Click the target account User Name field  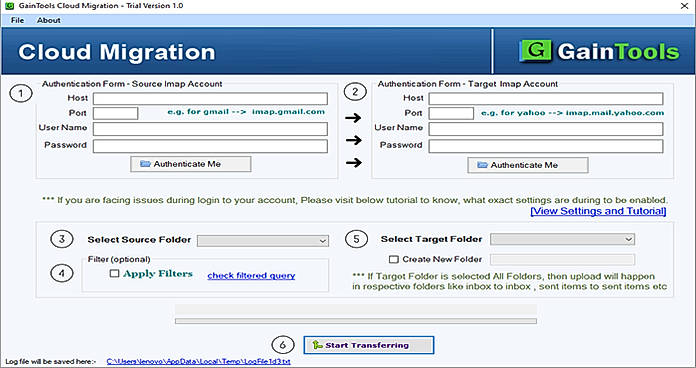tap(546, 129)
